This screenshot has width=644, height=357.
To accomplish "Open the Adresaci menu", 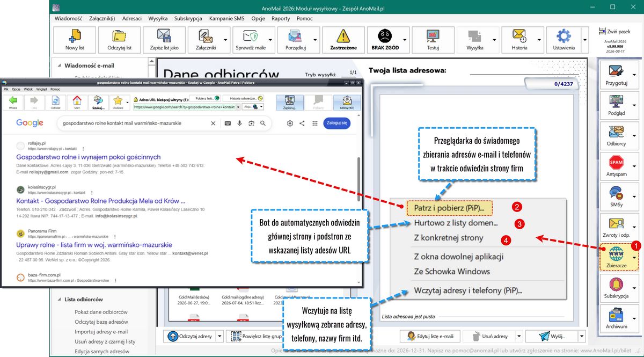I will [132, 18].
